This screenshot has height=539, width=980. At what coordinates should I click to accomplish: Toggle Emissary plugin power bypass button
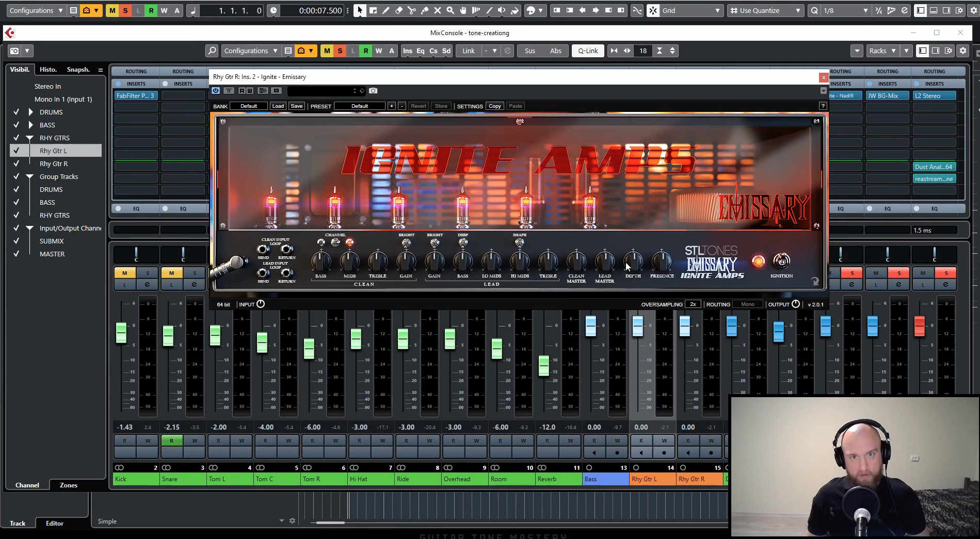216,91
